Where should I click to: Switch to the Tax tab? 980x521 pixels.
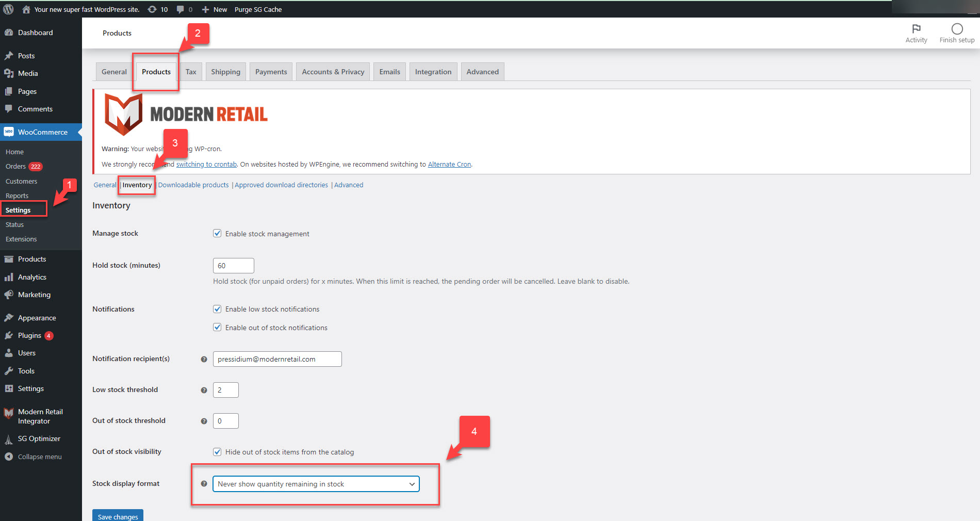(191, 72)
